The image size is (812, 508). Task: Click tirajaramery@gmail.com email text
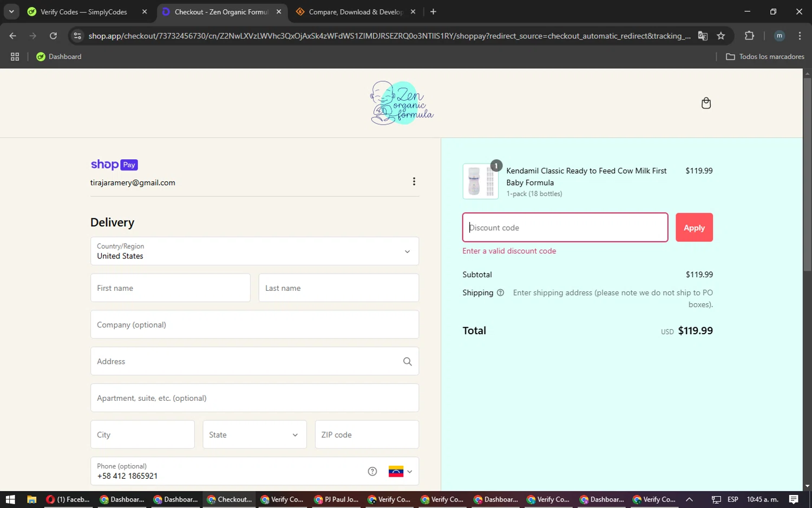[x=133, y=183]
